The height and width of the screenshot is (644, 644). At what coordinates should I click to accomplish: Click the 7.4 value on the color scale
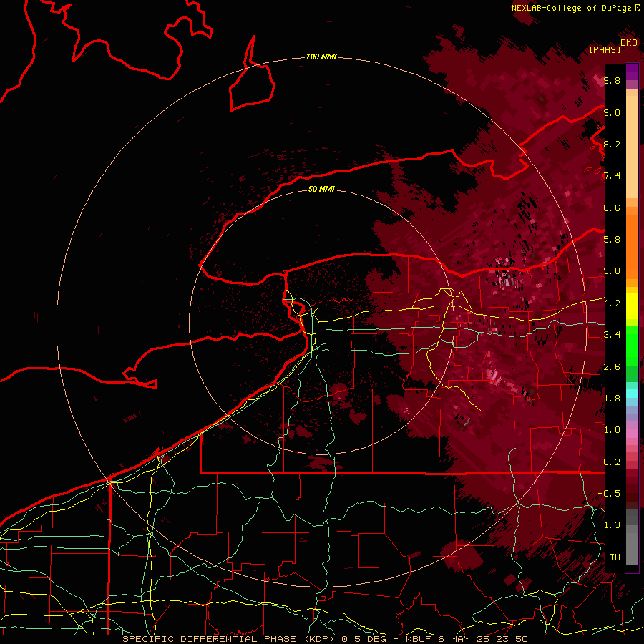(612, 176)
